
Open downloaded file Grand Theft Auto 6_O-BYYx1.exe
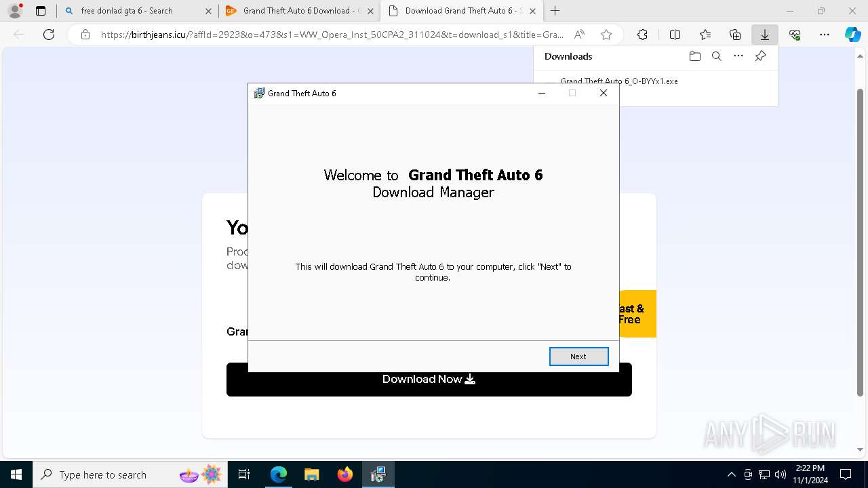tap(619, 81)
